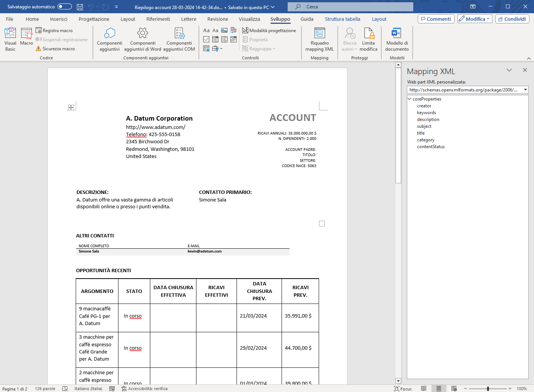This screenshot has height=392, width=534.
Task: Close the Mapping XML pane
Action: [525, 70]
